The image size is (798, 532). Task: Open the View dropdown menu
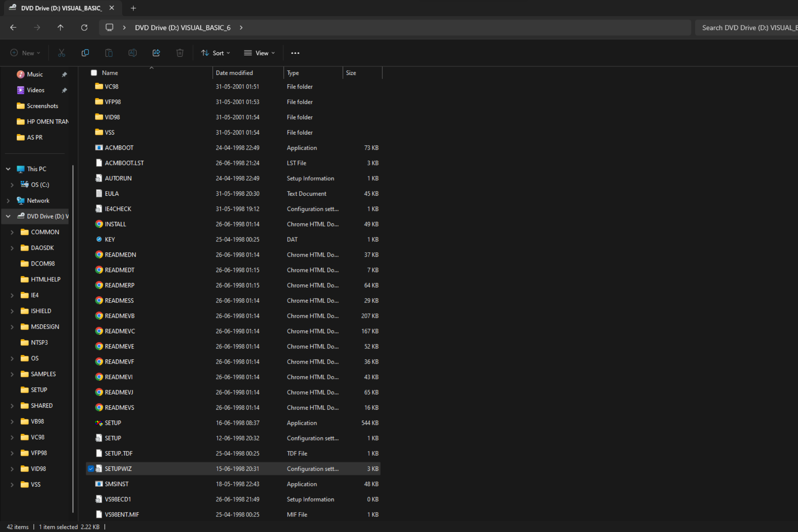(260, 53)
